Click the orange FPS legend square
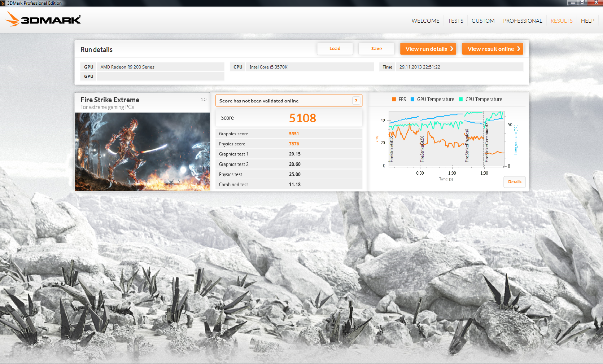This screenshot has width=603, height=364. (x=394, y=99)
